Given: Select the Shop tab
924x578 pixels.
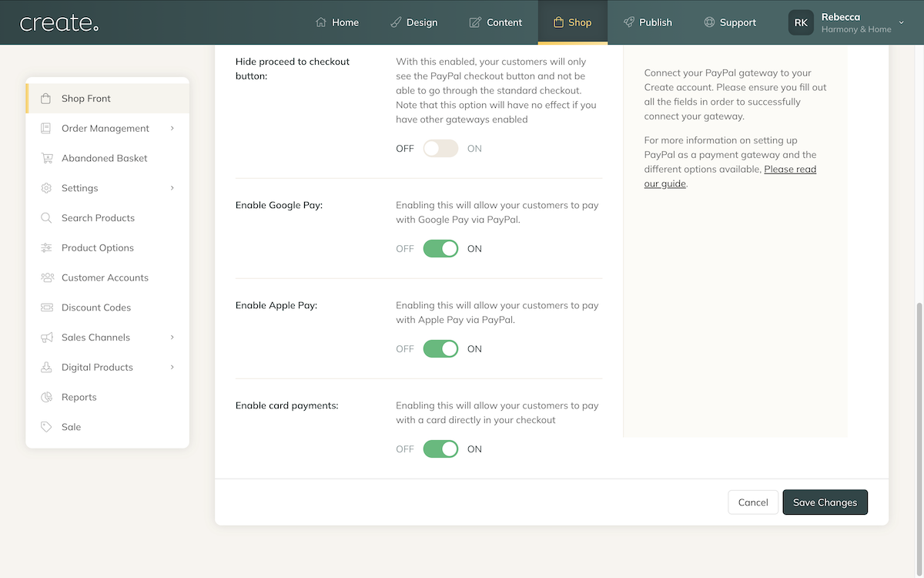Looking at the screenshot, I should (573, 22).
